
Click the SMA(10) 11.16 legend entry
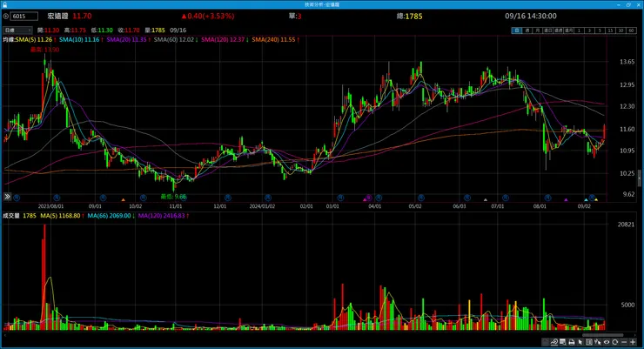[x=81, y=40]
